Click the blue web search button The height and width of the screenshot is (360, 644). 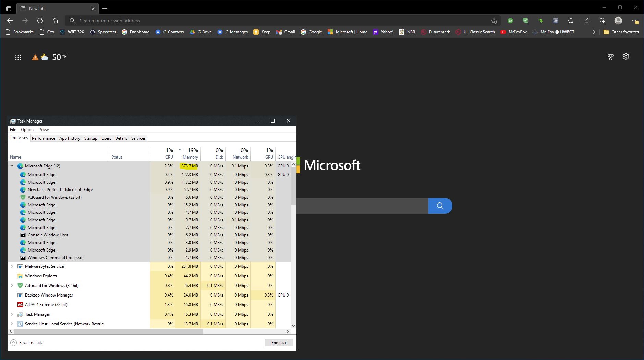point(440,206)
